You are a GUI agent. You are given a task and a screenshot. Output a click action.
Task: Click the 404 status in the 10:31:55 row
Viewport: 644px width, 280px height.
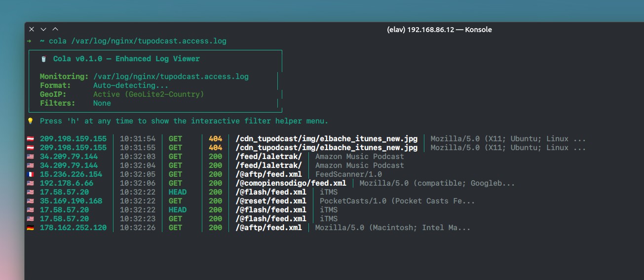click(215, 148)
